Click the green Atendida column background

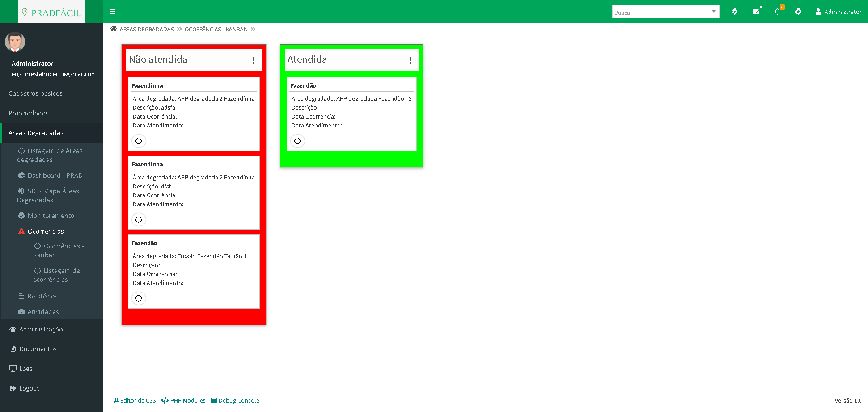(x=351, y=159)
